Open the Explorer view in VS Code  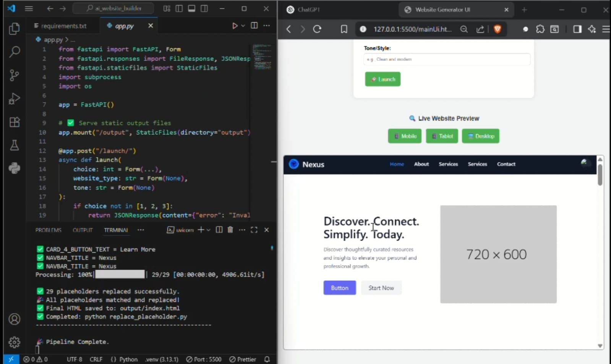coord(14,28)
